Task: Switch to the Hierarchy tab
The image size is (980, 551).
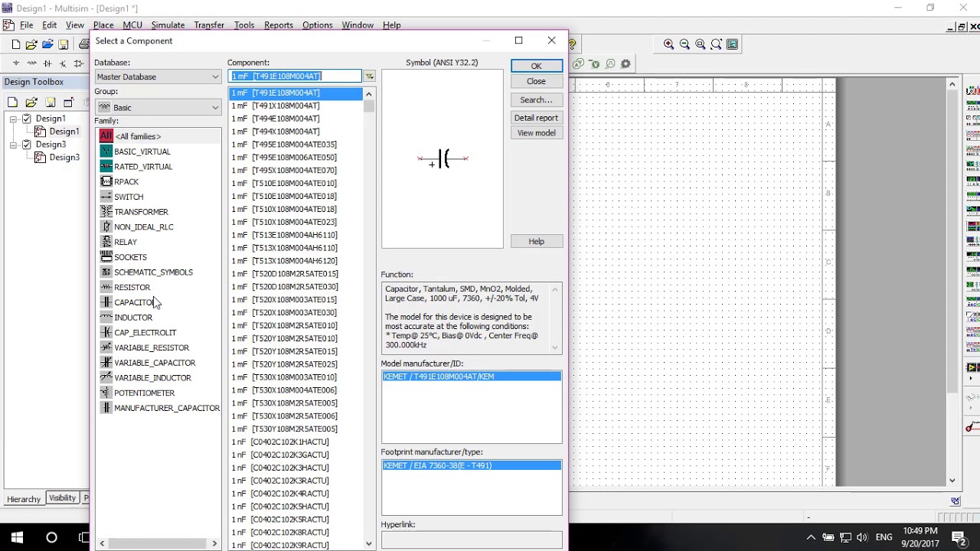Action: 24,499
